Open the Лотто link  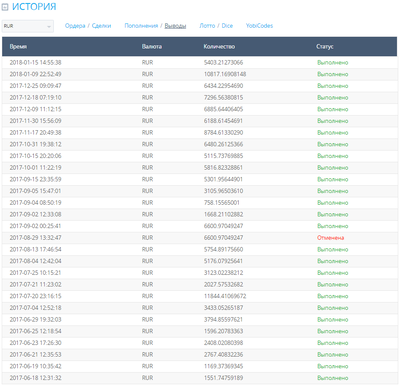coord(207,26)
